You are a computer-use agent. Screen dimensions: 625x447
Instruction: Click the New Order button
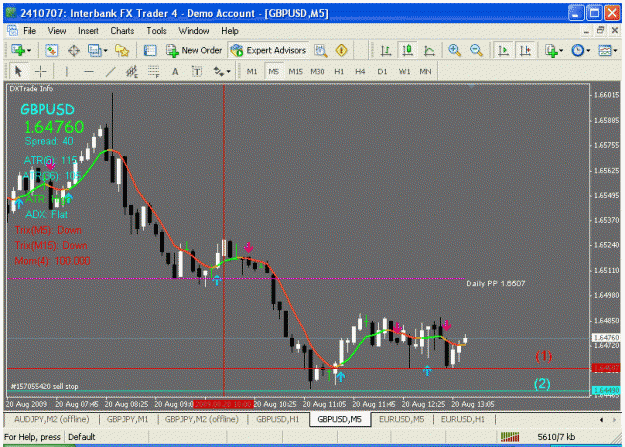194,50
